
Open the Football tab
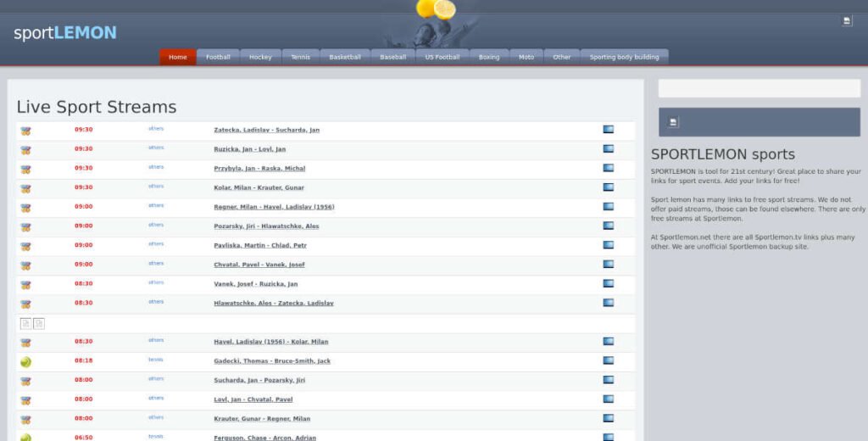[x=218, y=58]
